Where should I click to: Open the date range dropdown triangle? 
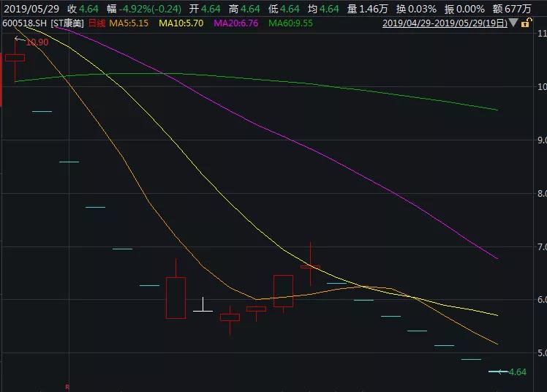click(513, 23)
